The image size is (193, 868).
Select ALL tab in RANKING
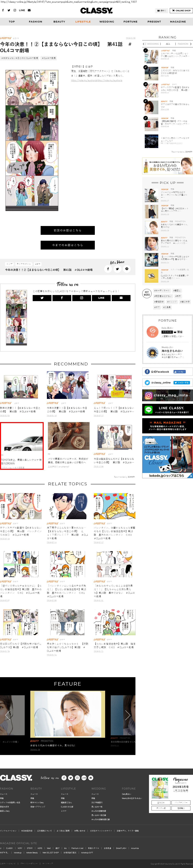(x=168, y=44)
